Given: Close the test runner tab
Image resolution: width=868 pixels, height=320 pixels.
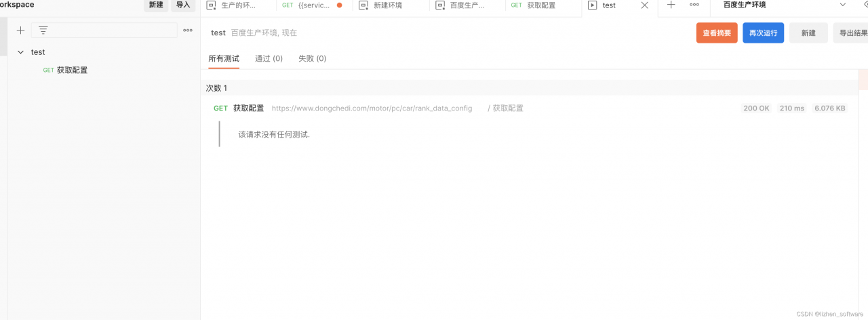Looking at the screenshot, I should pyautogui.click(x=645, y=5).
